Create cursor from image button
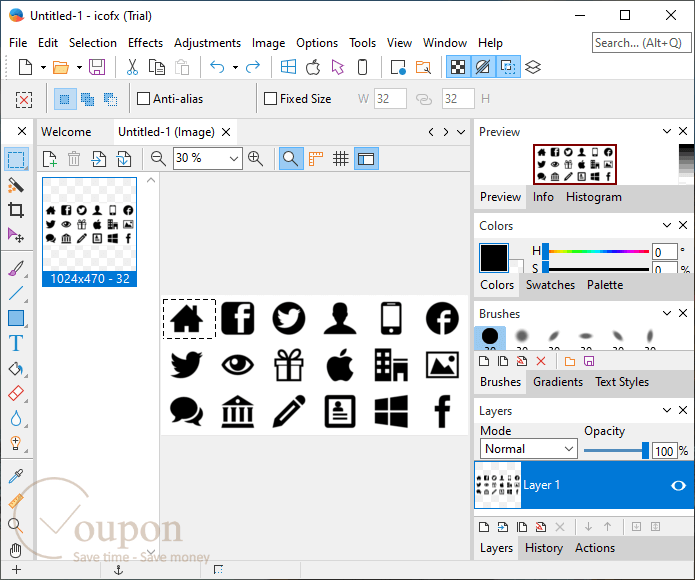This screenshot has width=695, height=580. click(338, 67)
